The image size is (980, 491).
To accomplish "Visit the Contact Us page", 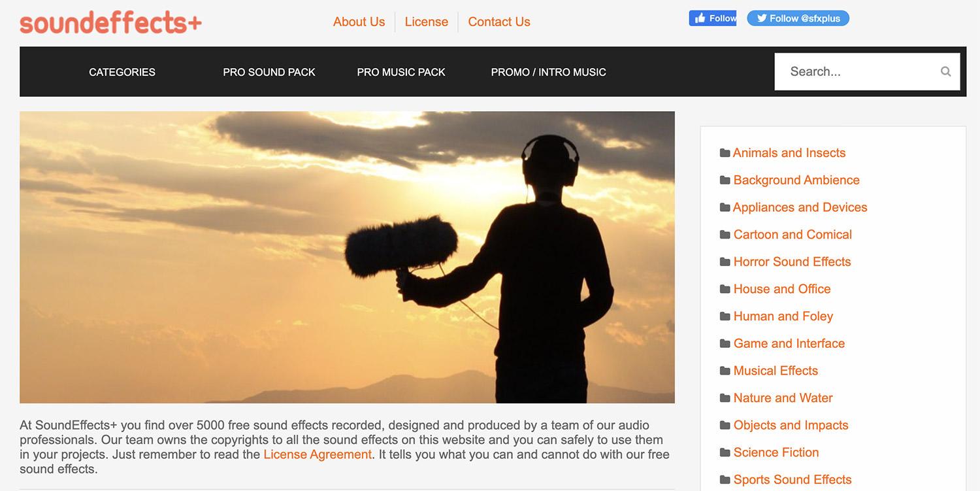I will click(x=498, y=22).
